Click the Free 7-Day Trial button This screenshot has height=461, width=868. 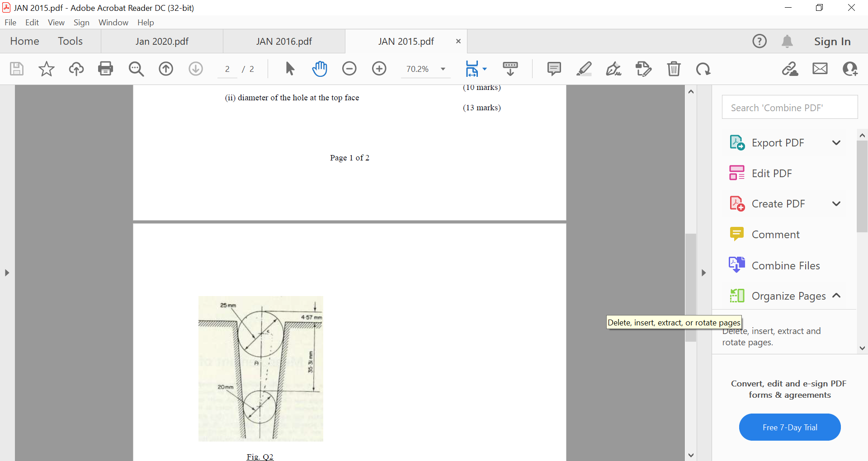coord(789,427)
